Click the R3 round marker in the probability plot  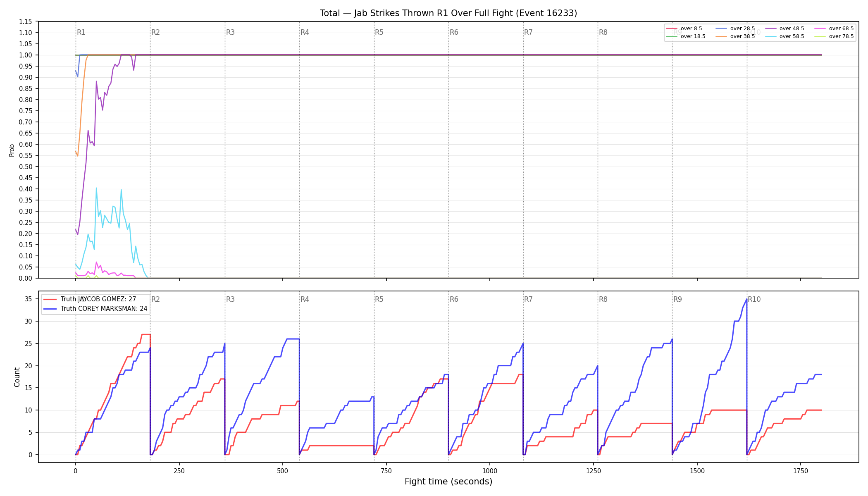pyautogui.click(x=230, y=32)
